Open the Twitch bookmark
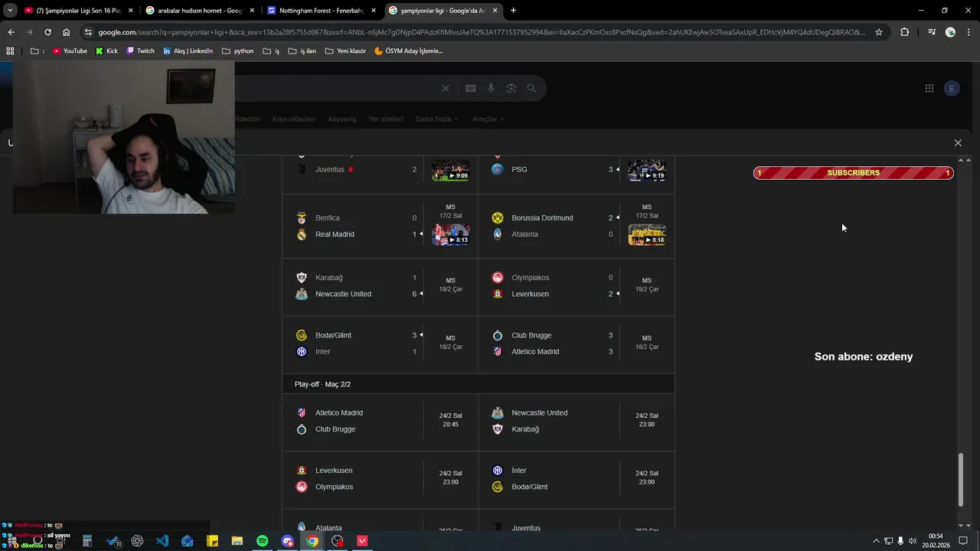This screenshot has width=980, height=551. 140,51
